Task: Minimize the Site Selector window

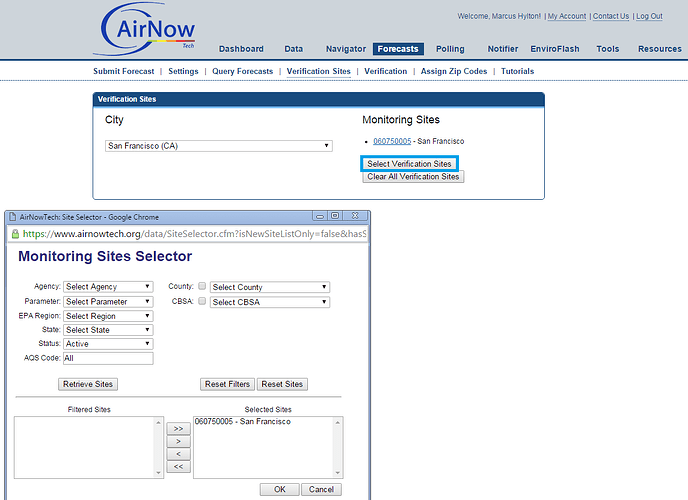Action: pyautogui.click(x=320, y=216)
